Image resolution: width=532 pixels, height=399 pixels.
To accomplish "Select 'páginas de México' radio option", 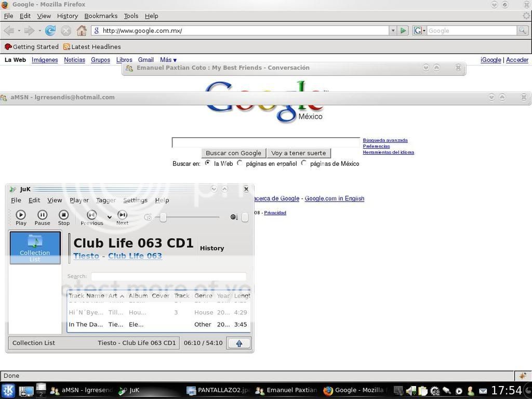I will tap(304, 163).
